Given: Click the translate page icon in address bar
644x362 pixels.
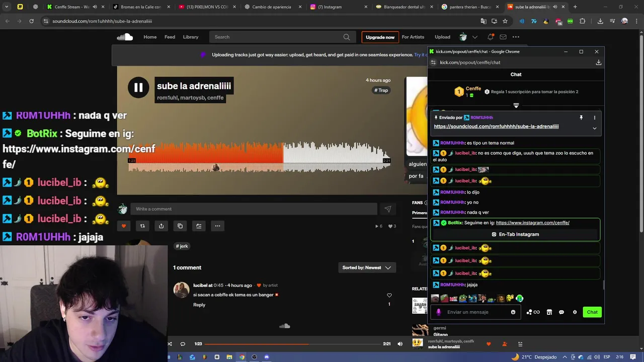Looking at the screenshot, I should (x=484, y=21).
